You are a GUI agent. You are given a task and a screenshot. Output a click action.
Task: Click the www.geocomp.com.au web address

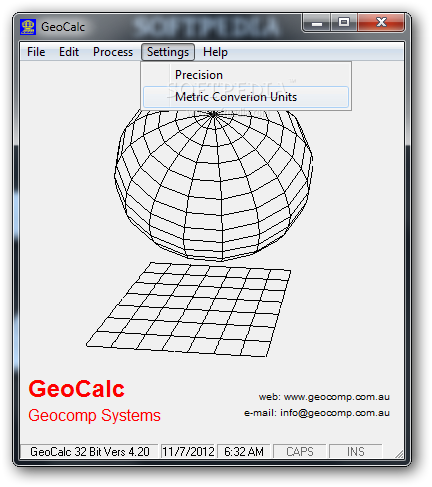point(337,397)
